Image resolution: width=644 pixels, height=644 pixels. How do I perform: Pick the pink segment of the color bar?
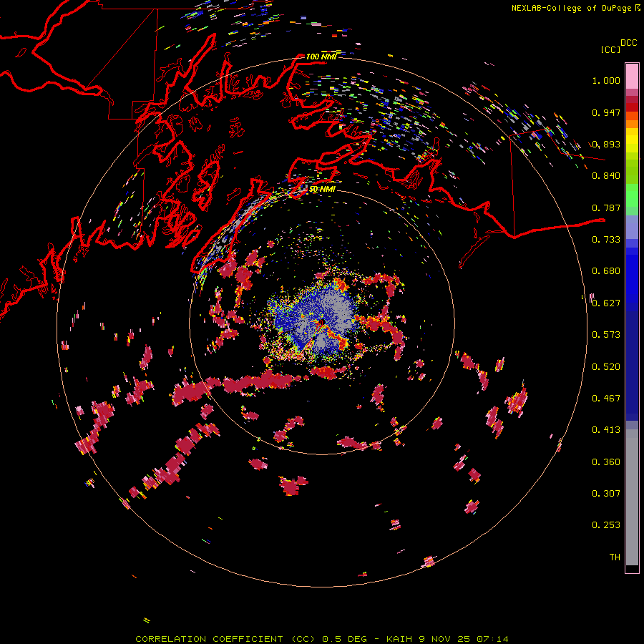(632, 77)
